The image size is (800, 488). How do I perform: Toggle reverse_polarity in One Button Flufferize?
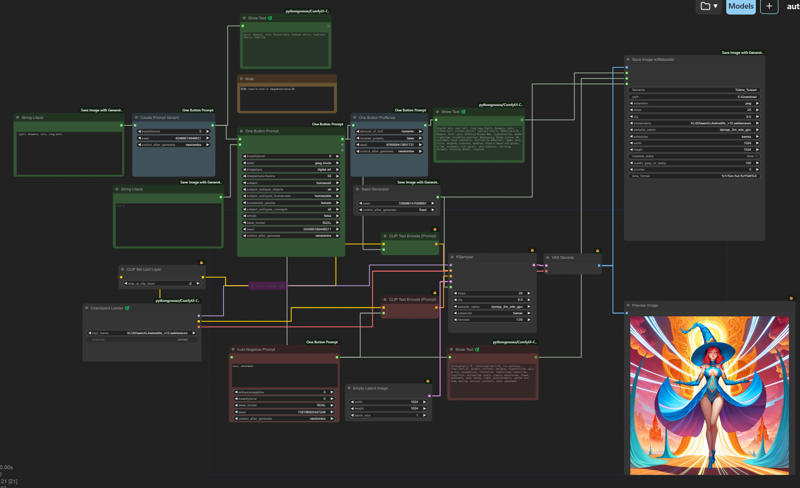point(389,138)
